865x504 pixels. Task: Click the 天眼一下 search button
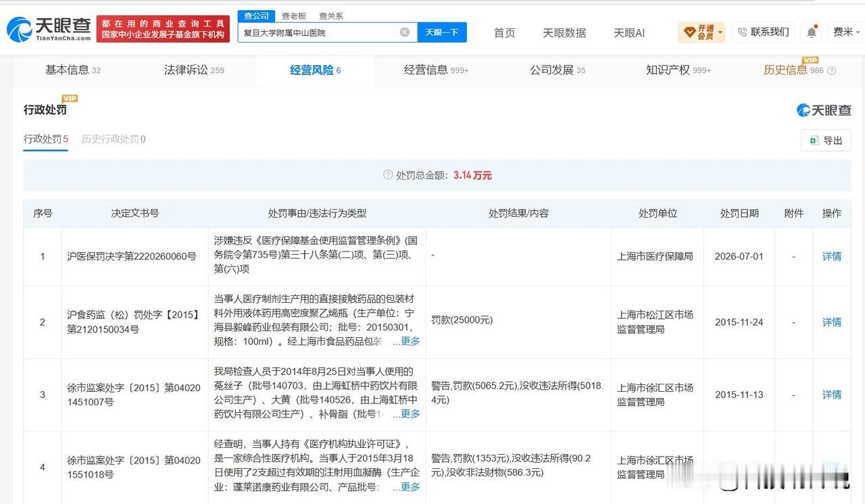click(442, 32)
